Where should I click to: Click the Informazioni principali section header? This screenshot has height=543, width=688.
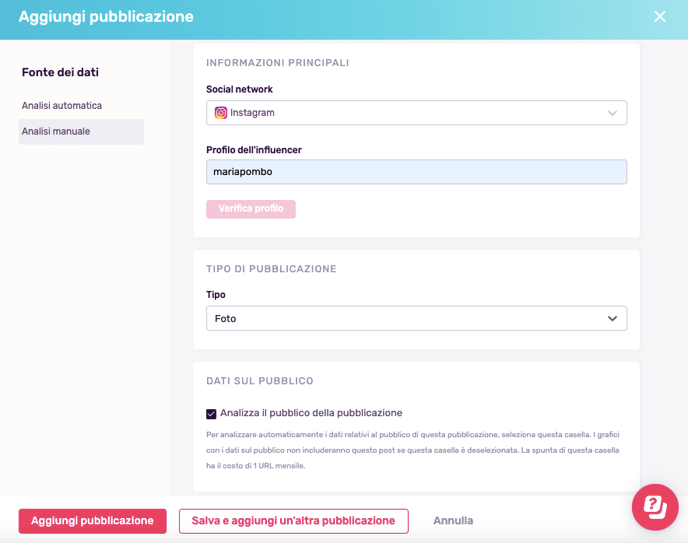(x=278, y=63)
